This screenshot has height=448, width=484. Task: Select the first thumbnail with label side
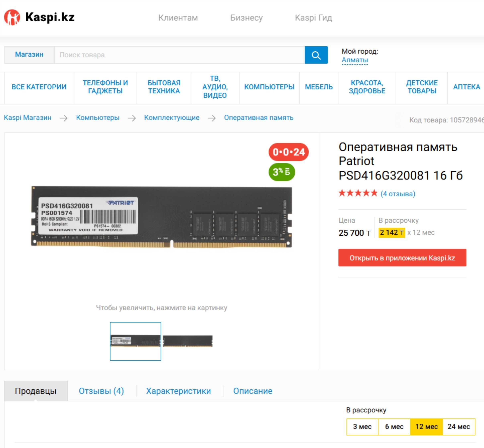[x=135, y=341]
